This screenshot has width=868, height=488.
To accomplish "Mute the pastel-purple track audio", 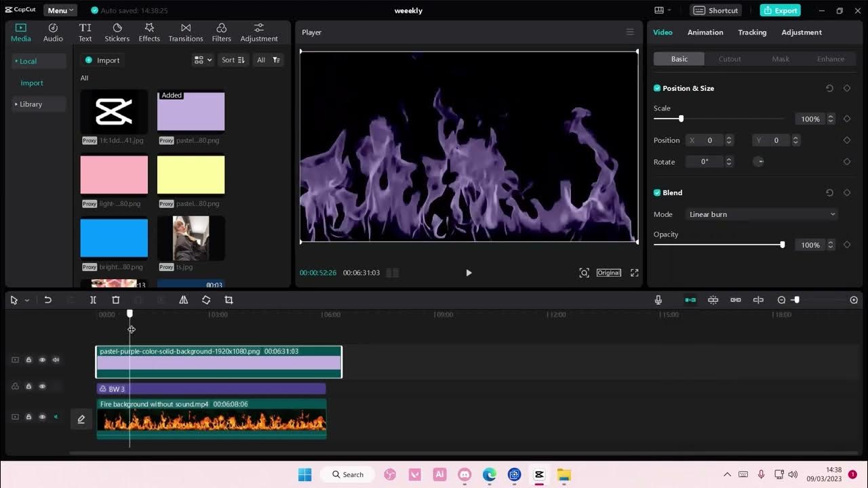I will coord(56,360).
